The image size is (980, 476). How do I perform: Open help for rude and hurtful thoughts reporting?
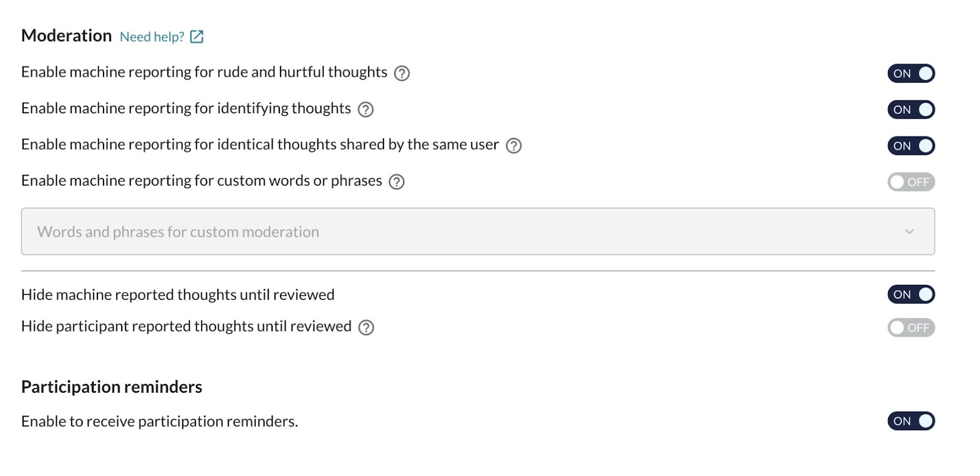(x=401, y=74)
